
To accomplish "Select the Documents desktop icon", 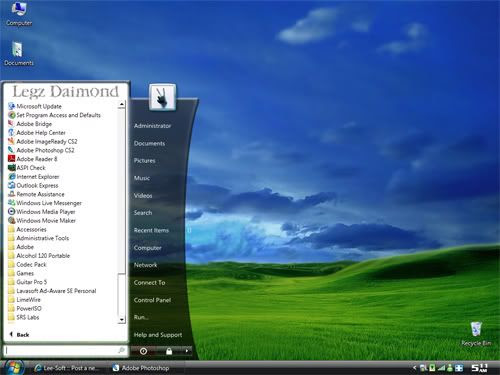I will click(x=19, y=54).
